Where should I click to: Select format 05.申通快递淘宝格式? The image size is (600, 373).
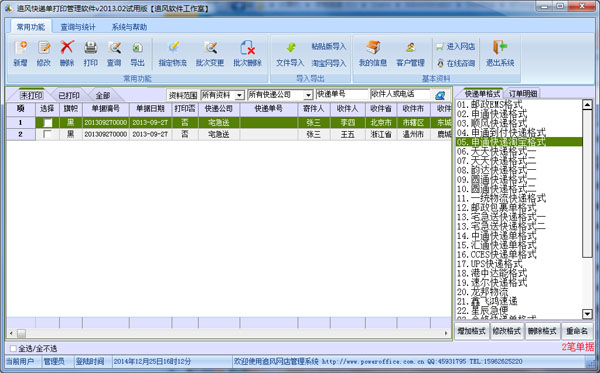click(x=519, y=142)
